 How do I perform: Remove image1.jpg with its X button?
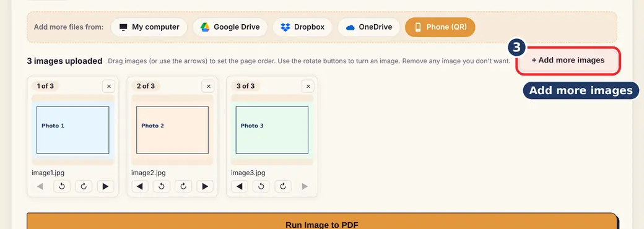pyautogui.click(x=108, y=86)
